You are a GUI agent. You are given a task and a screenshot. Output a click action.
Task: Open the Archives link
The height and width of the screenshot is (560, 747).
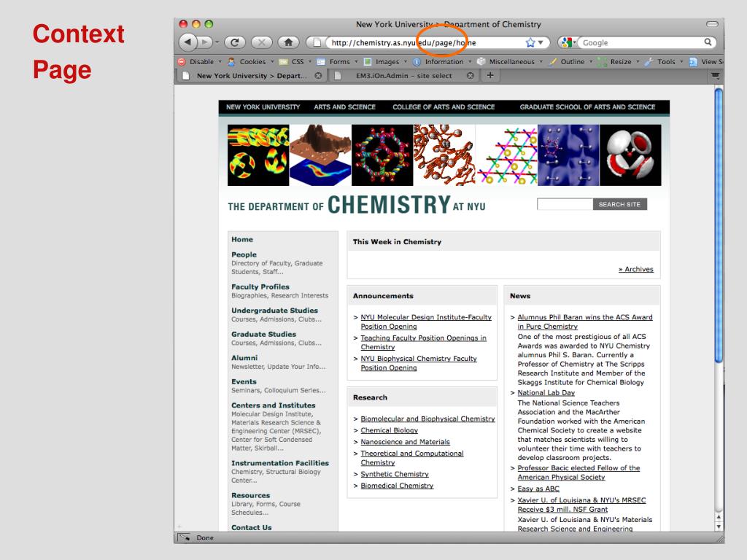tap(636, 269)
